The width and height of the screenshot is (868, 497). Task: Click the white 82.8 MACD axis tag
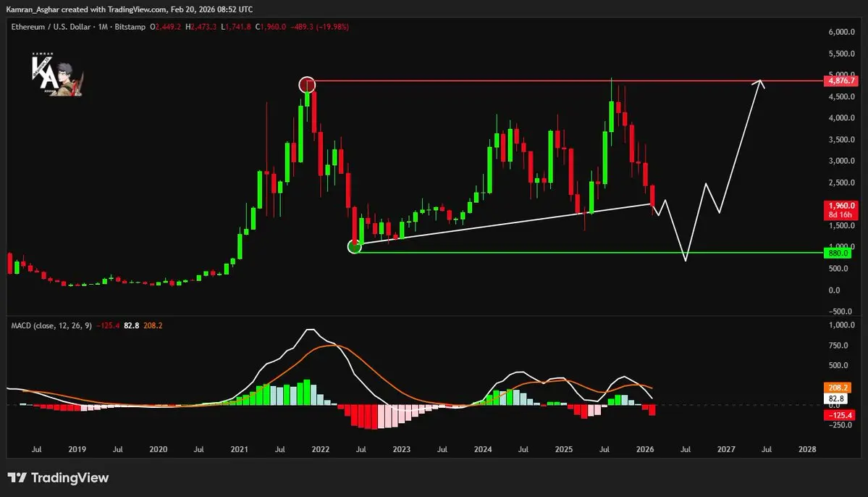837,398
